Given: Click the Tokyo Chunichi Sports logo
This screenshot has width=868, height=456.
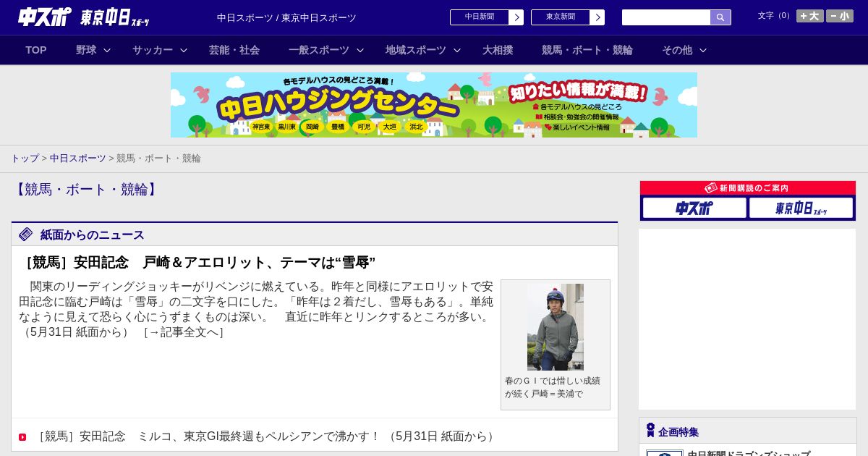Looking at the screenshot, I should coord(115,17).
